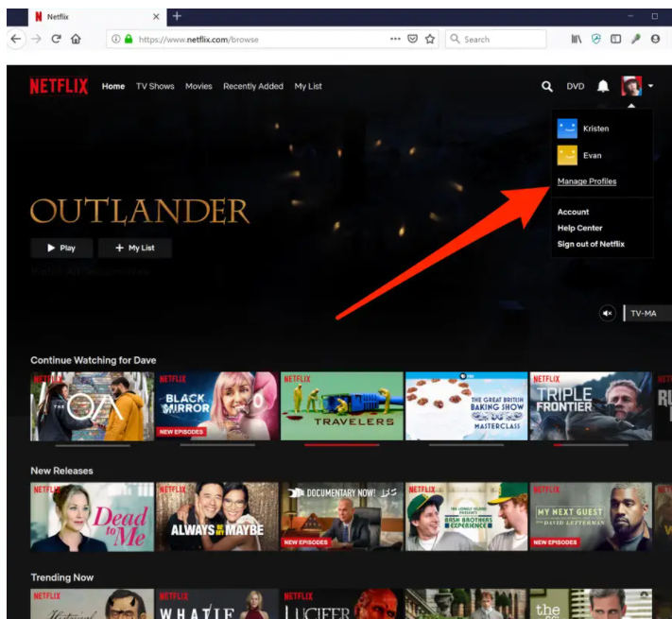Open Travelers thumbnail
Viewport: 672px width, 619px height.
pyautogui.click(x=341, y=406)
